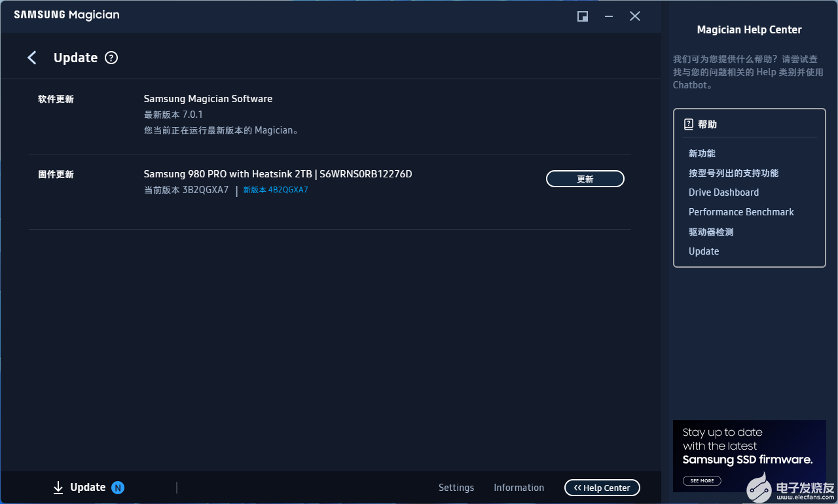Click the Samsung Magician Software title
Viewport: 838px width, 504px height.
(208, 99)
